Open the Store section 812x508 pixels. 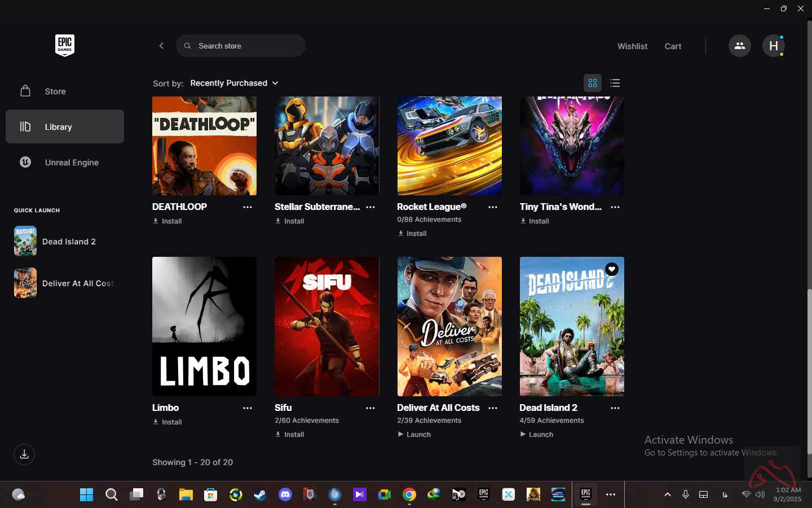(55, 91)
